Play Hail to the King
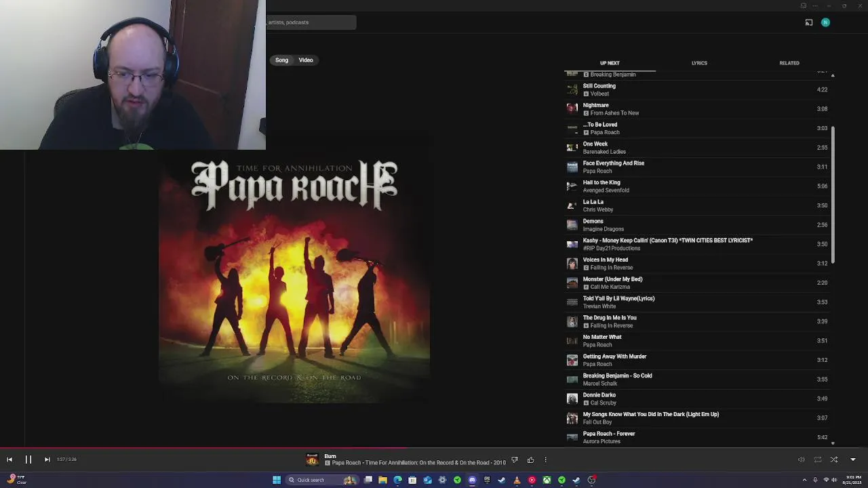This screenshot has width=868, height=488. 697,186
